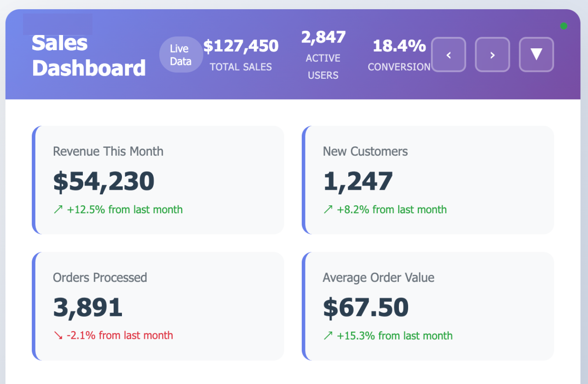Image resolution: width=588 pixels, height=384 pixels.
Task: Click the previous arrow button in header
Action: (x=449, y=55)
